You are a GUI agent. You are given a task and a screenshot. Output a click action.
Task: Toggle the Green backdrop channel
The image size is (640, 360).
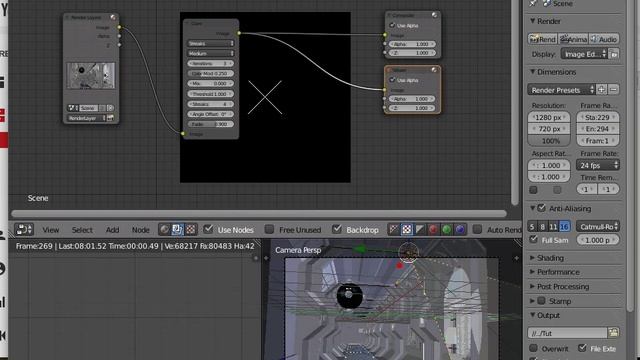pyautogui.click(x=447, y=229)
